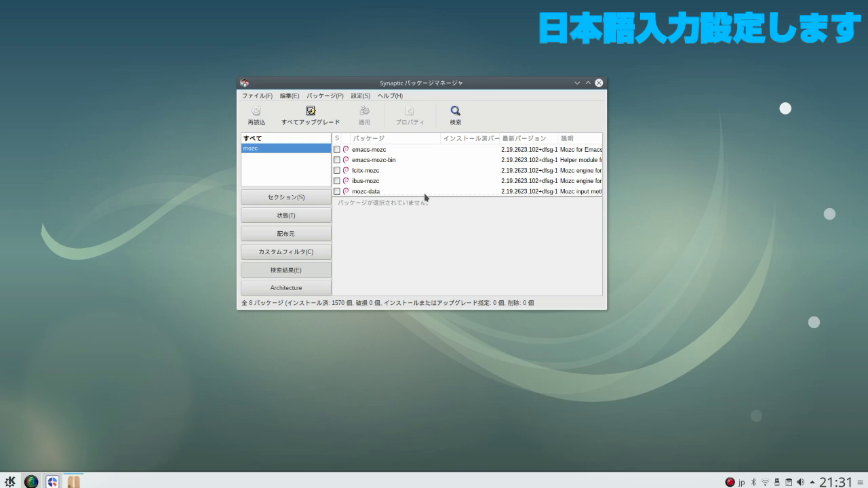Click the カスタムフィルタ(C) button
The height and width of the screenshot is (488, 868).
(x=286, y=251)
